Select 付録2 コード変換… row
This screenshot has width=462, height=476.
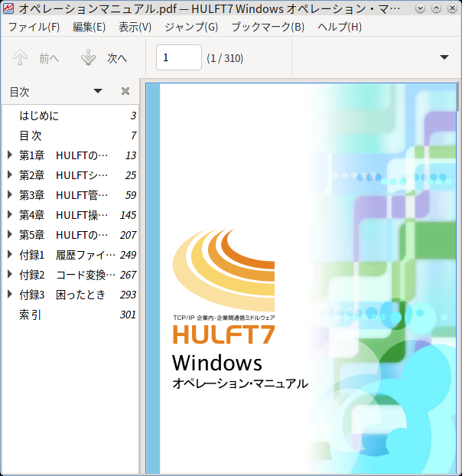pyautogui.click(x=70, y=275)
